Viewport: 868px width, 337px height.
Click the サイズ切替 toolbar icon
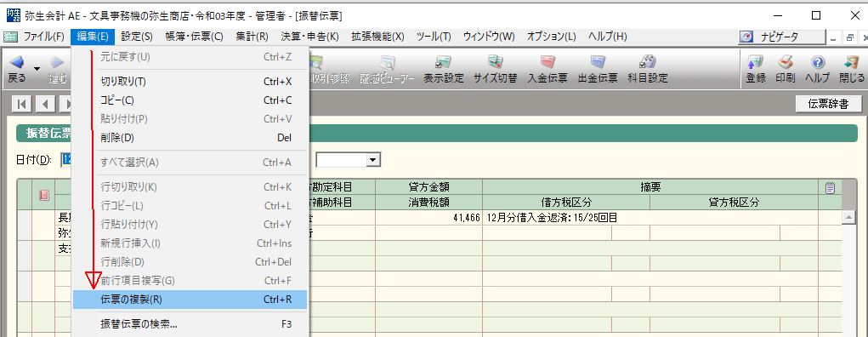pos(495,68)
